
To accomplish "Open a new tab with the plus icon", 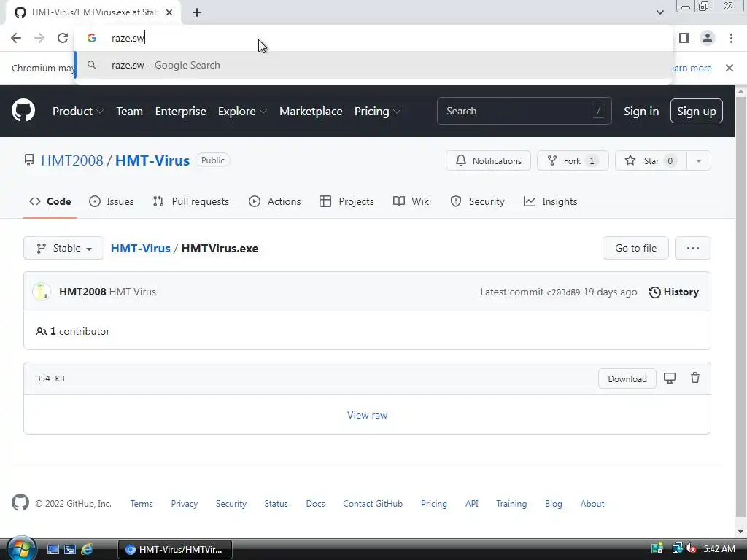I will point(197,12).
